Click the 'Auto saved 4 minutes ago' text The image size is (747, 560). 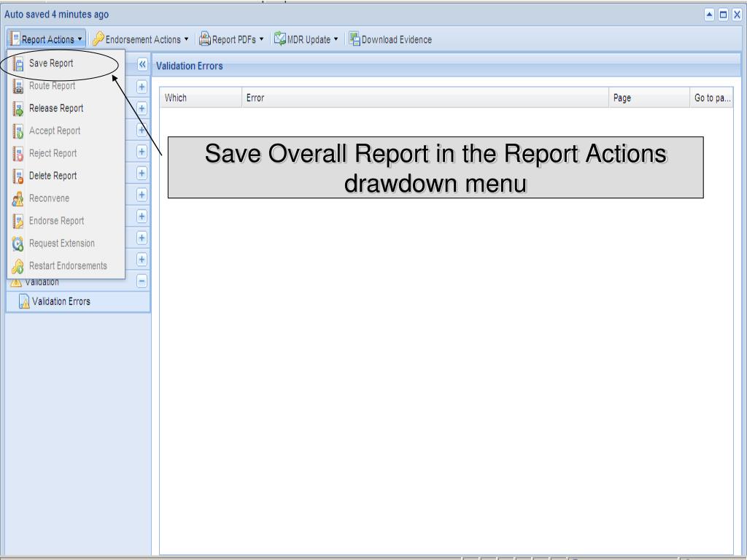coord(57,15)
